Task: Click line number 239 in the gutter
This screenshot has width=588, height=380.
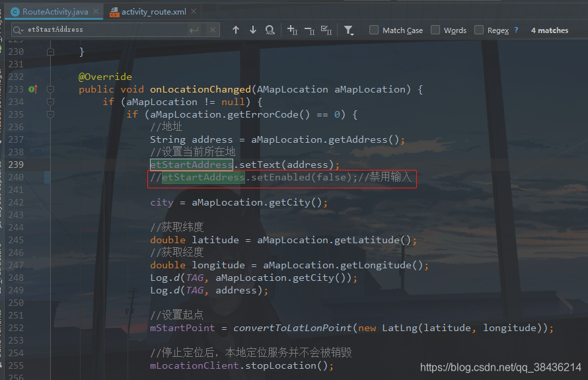Action: 16,165
